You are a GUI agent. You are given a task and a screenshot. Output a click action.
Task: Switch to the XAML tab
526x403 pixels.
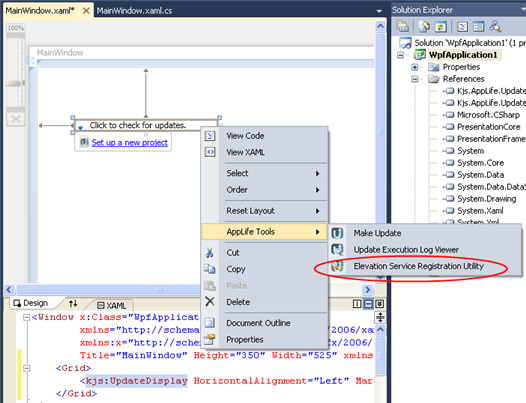112,305
